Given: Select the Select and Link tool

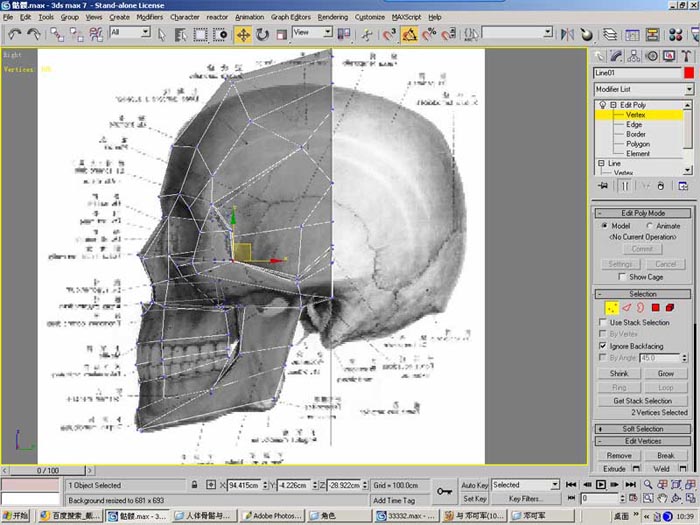Looking at the screenshot, I should click(x=57, y=34).
